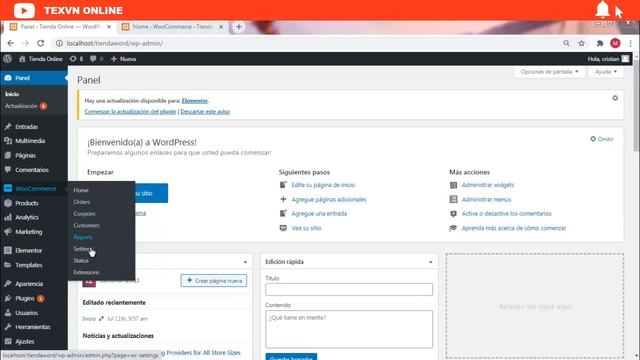
Task: Click browser back arrow
Action: pos(11,43)
